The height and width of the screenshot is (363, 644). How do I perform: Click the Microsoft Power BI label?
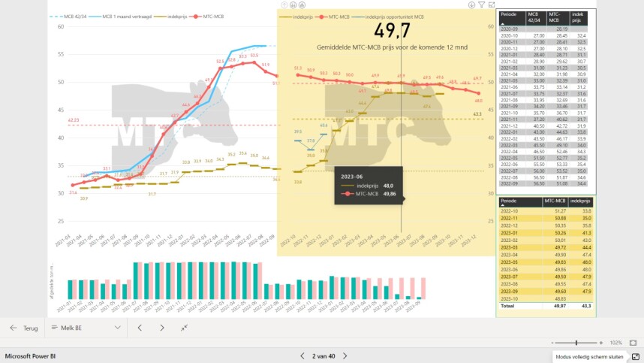pyautogui.click(x=30, y=356)
